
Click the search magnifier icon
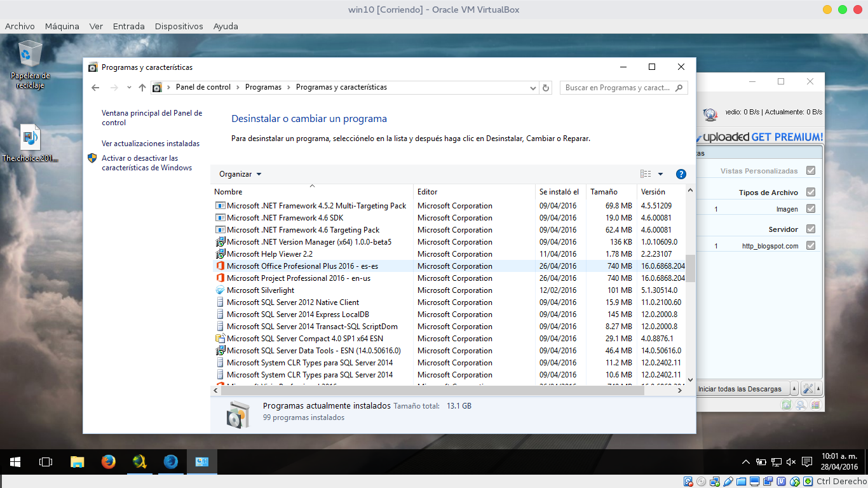[679, 88]
